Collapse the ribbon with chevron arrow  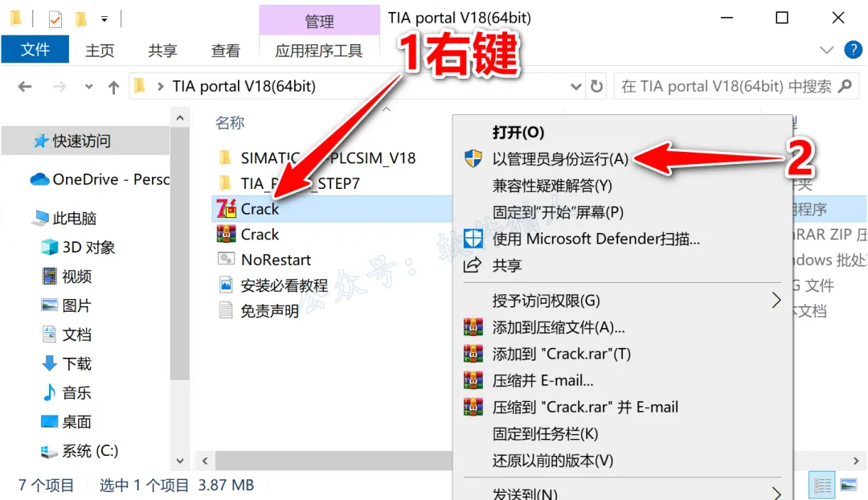pyautogui.click(x=826, y=51)
